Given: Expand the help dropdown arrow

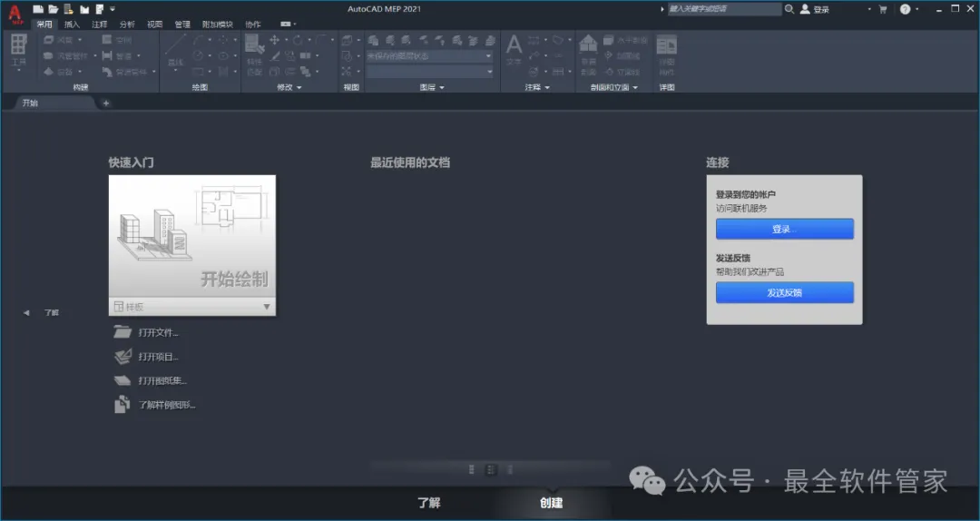Looking at the screenshot, I should (916, 9).
